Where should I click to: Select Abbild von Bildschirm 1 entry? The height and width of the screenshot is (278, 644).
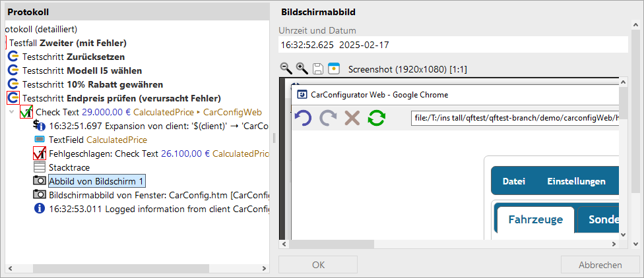click(x=96, y=181)
